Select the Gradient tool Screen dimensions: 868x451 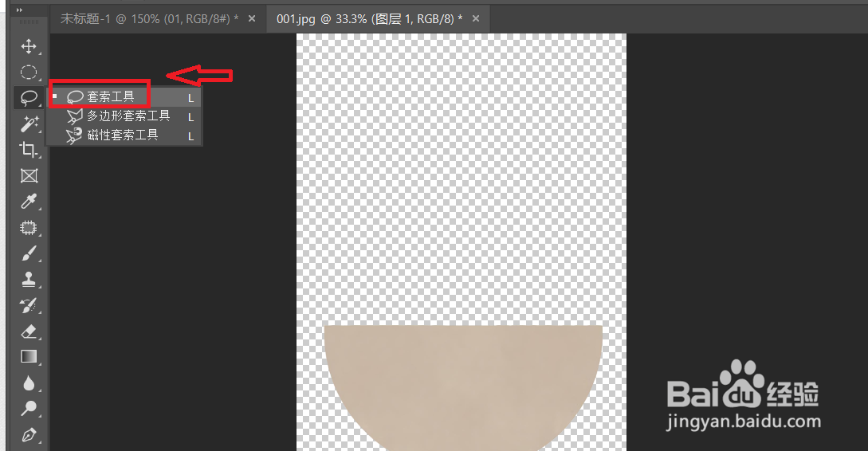click(29, 357)
